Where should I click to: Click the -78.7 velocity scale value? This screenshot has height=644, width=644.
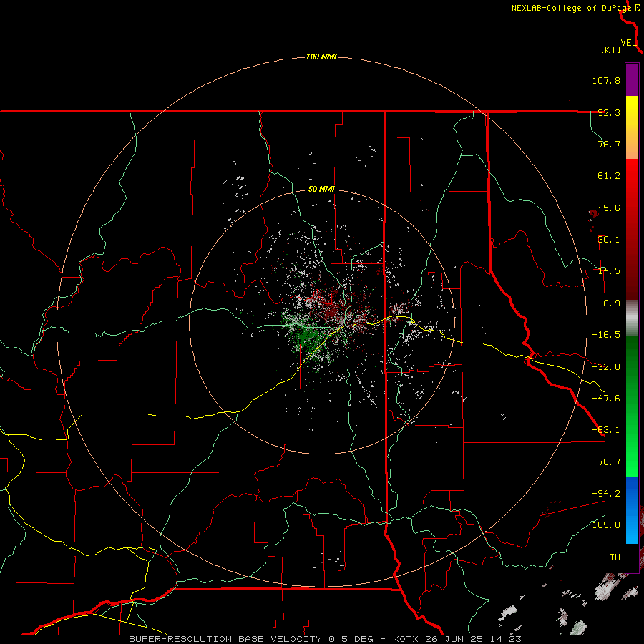606,462
